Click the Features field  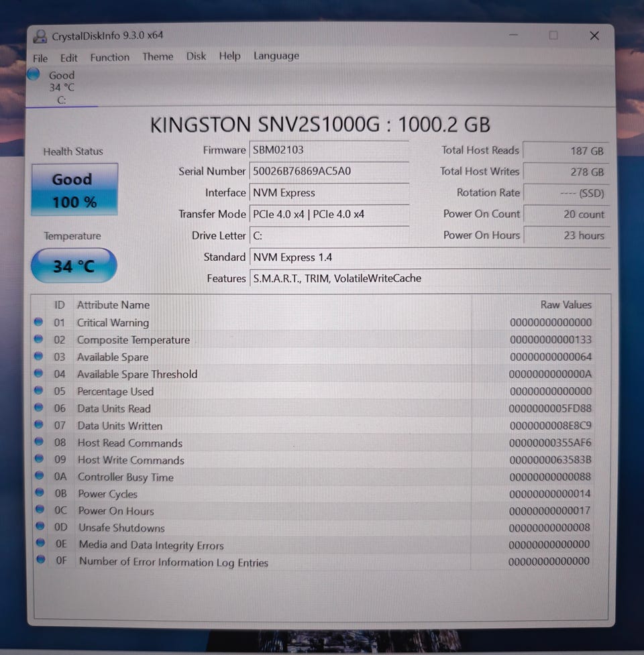coord(429,278)
